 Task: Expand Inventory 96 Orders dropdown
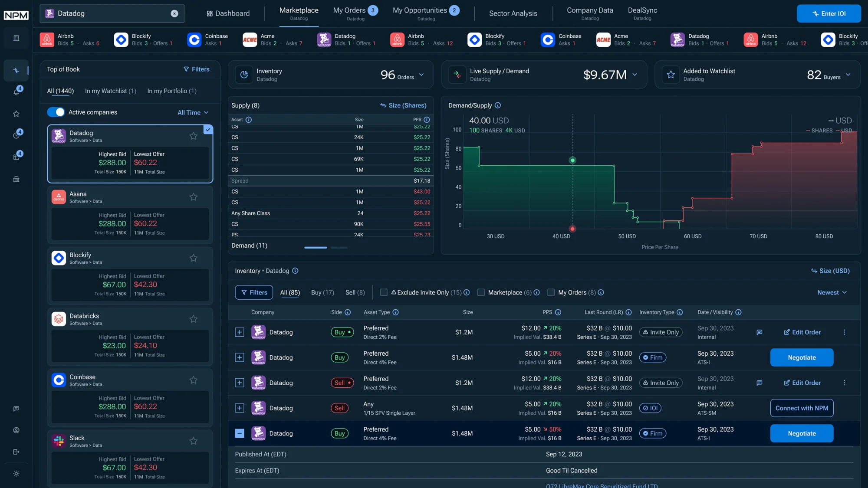(x=421, y=75)
